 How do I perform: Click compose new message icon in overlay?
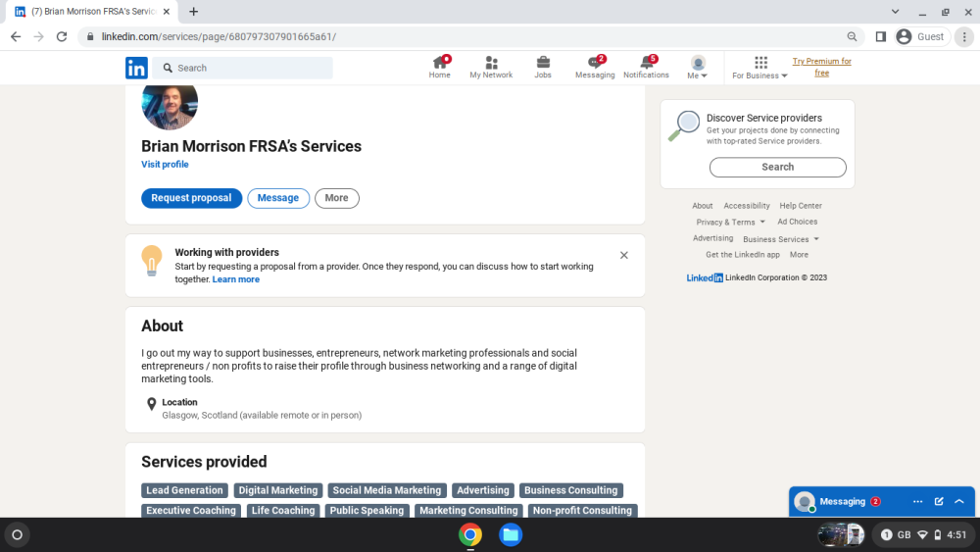tap(939, 501)
